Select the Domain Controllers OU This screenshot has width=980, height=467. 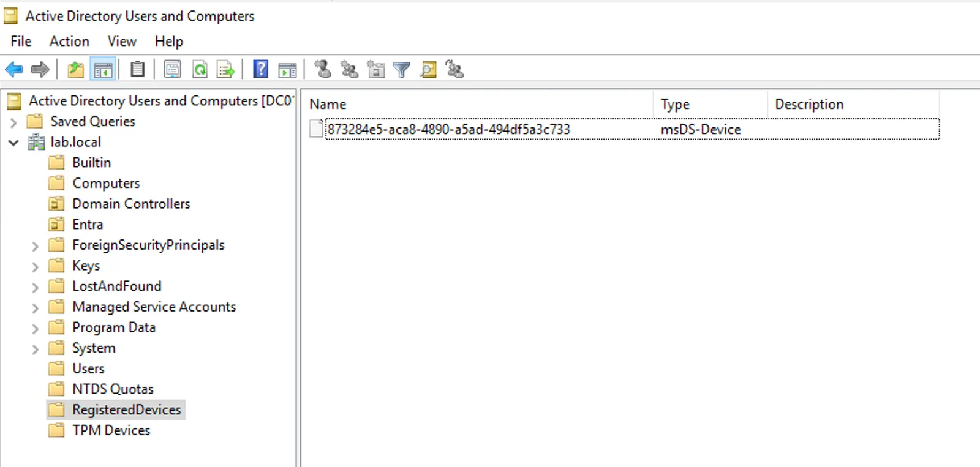tap(131, 204)
